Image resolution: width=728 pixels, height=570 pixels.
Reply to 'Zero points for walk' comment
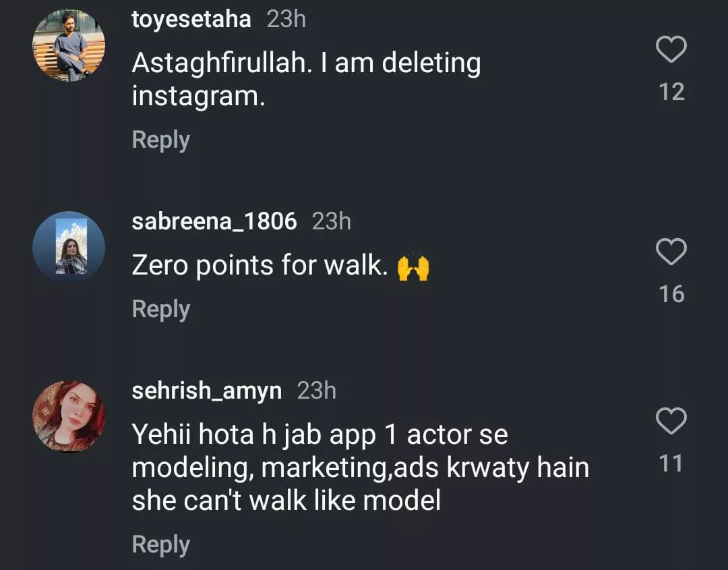pyautogui.click(x=160, y=309)
